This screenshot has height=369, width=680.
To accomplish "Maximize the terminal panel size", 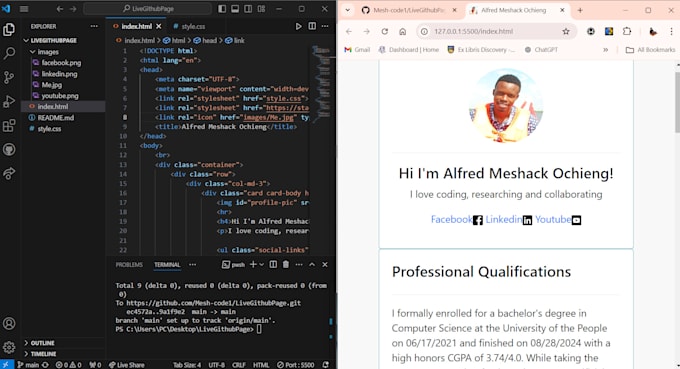I will pyautogui.click(x=312, y=265).
